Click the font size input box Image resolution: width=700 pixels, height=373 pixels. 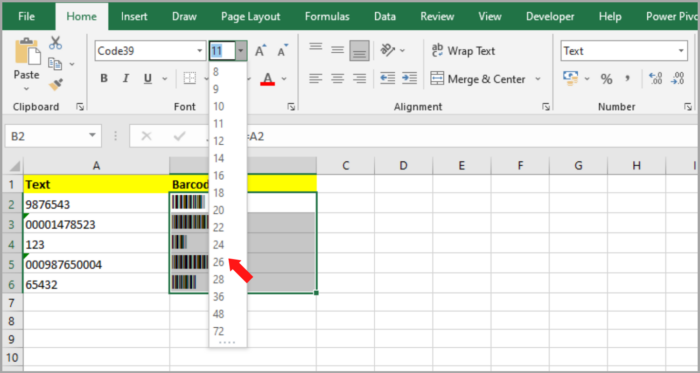(222, 51)
